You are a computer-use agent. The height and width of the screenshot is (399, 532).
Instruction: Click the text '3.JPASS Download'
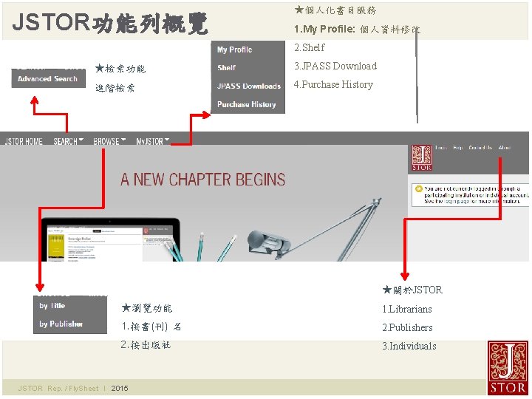pyautogui.click(x=335, y=66)
